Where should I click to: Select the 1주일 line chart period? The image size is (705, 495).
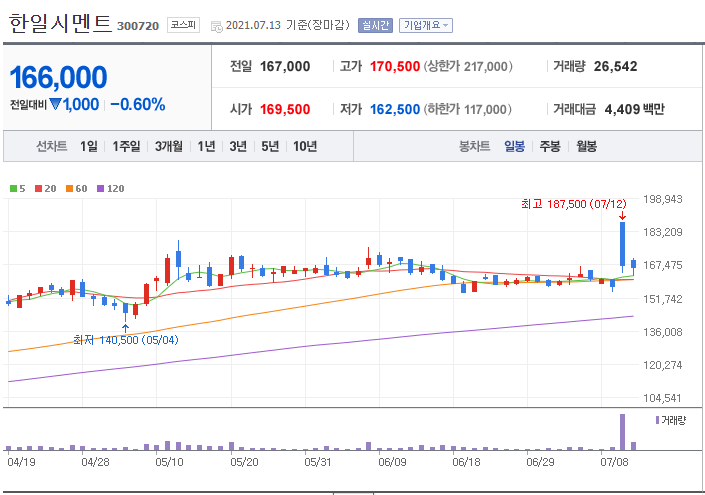[126, 146]
